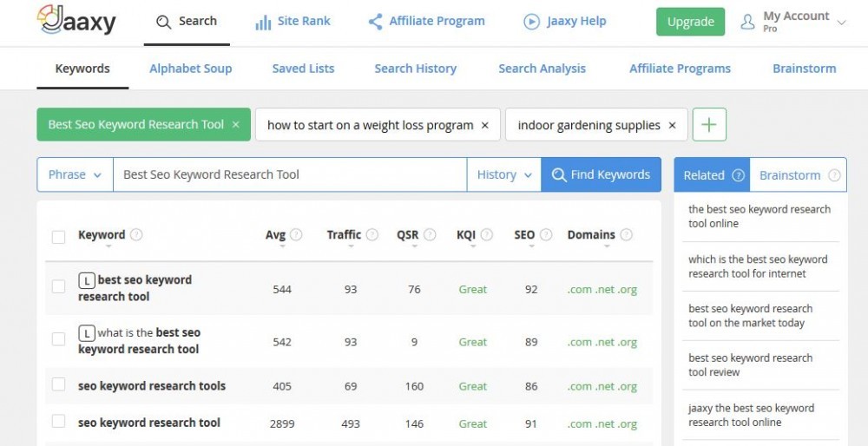Open the Brainstorm tab in sub navigation
Viewport: 868px width, 446px height.
[x=805, y=69]
